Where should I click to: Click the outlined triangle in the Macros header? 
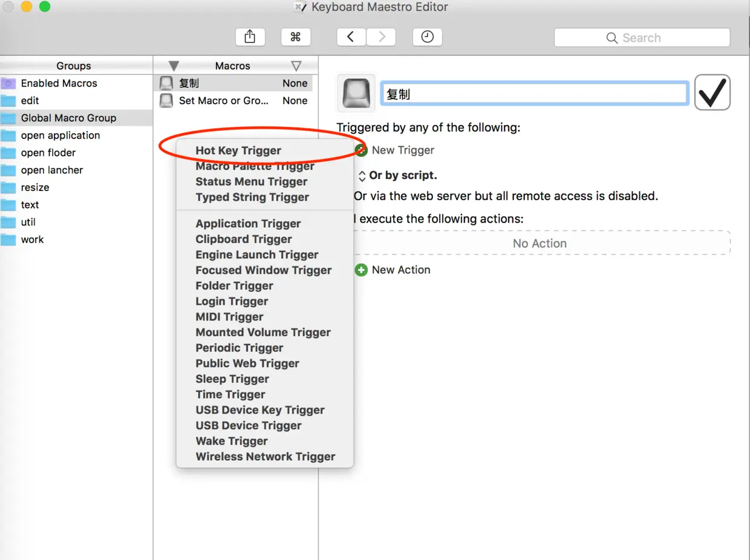coord(296,66)
